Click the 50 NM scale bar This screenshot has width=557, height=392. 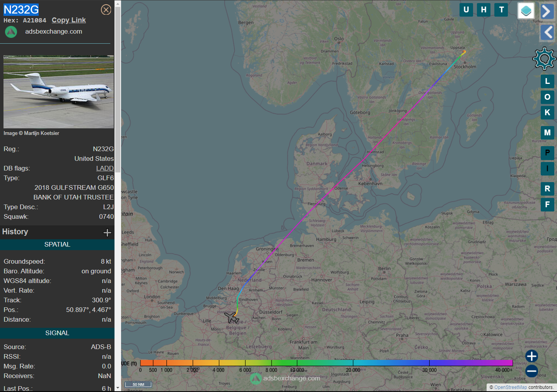(138, 384)
